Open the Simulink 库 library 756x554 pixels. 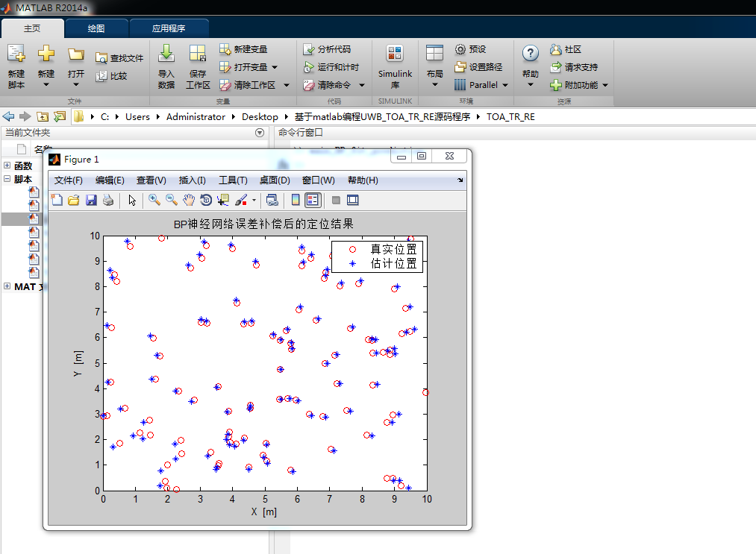click(x=395, y=66)
